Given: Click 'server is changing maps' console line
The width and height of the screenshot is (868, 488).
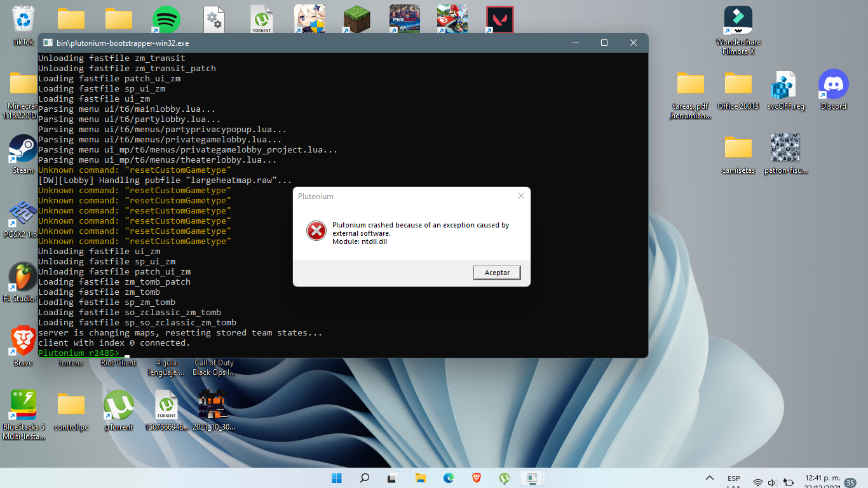Looking at the screenshot, I should [x=180, y=332].
